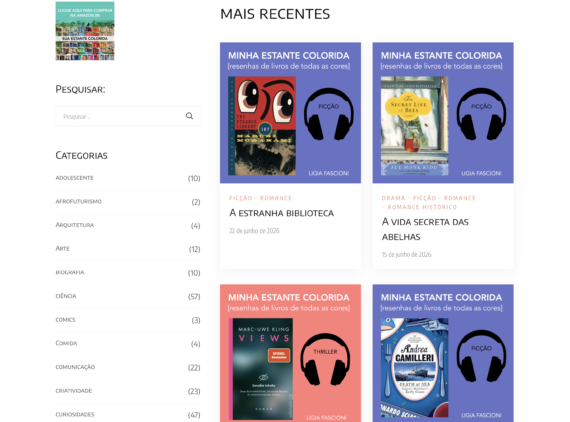Click the Ciência count (57)

coord(194,297)
